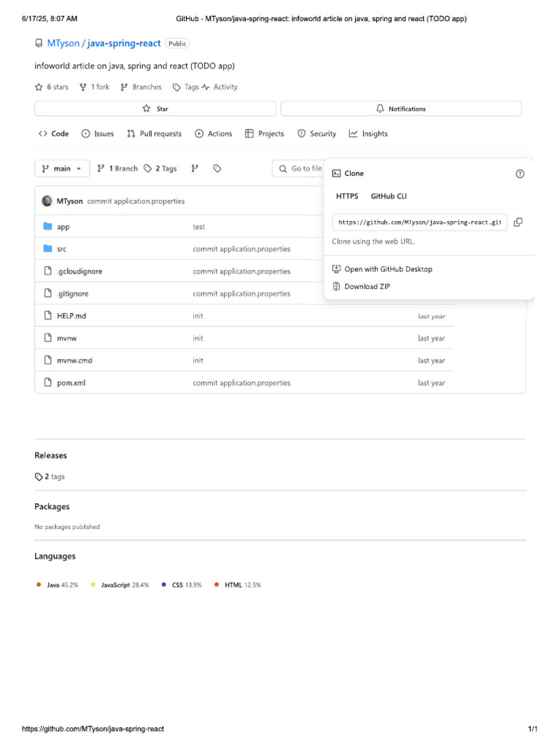The height and width of the screenshot is (747, 560).
Task: Click the clone URL input field
Action: [x=419, y=222]
